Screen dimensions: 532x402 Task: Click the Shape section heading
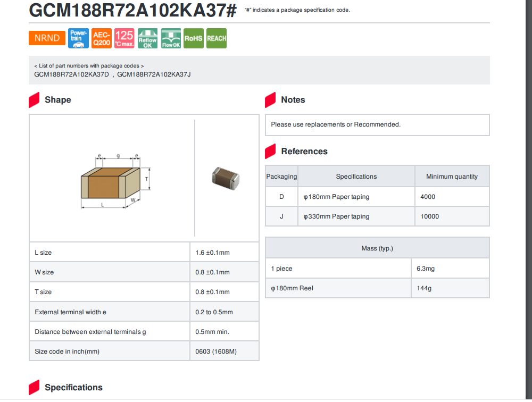(57, 100)
